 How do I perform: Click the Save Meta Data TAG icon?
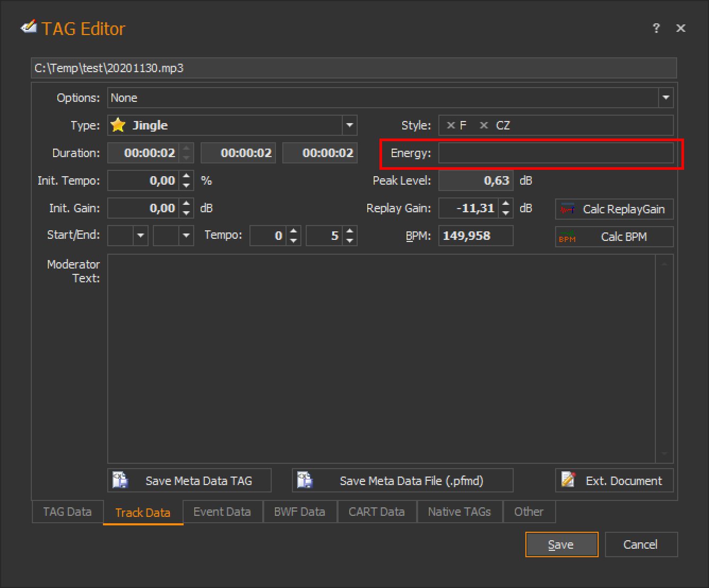point(120,480)
